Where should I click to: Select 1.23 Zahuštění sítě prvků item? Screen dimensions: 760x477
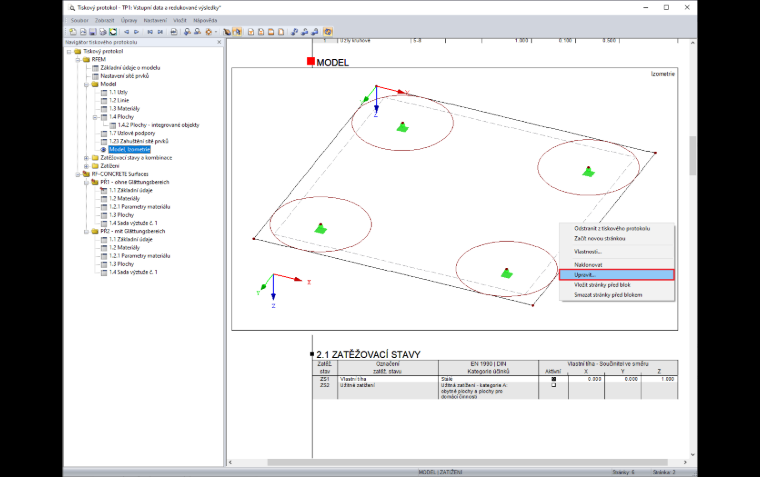(x=139, y=142)
